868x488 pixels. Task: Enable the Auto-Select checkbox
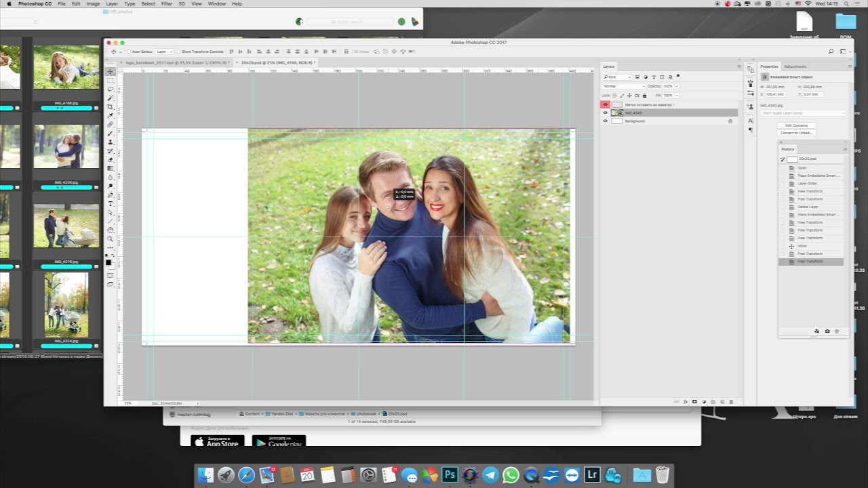[x=129, y=52]
